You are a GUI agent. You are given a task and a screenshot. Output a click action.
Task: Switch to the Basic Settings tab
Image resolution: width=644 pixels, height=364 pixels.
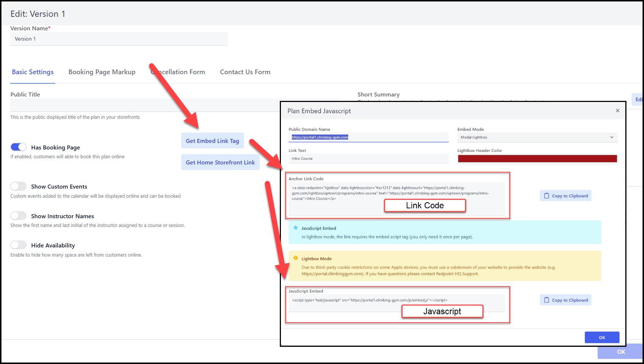click(x=33, y=72)
